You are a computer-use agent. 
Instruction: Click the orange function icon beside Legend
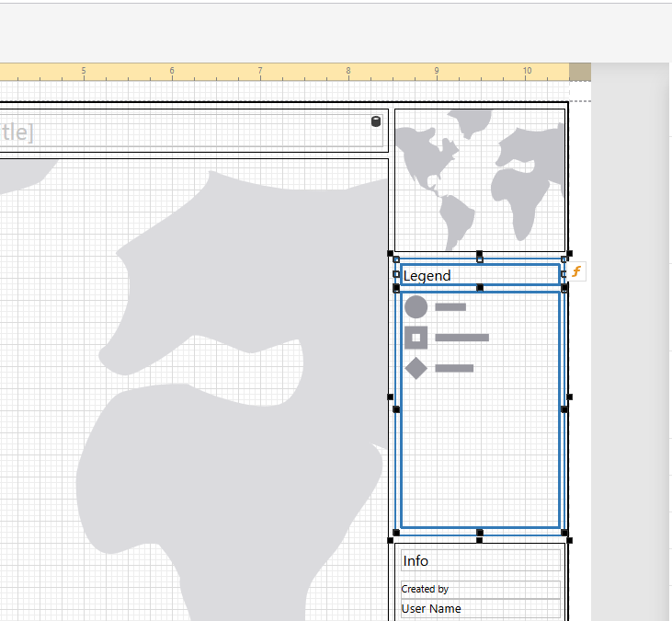tap(576, 271)
